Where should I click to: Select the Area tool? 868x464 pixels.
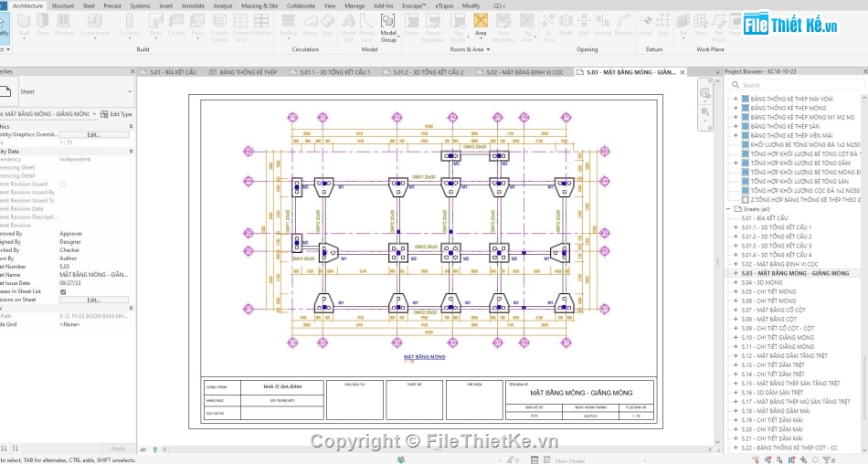click(481, 25)
